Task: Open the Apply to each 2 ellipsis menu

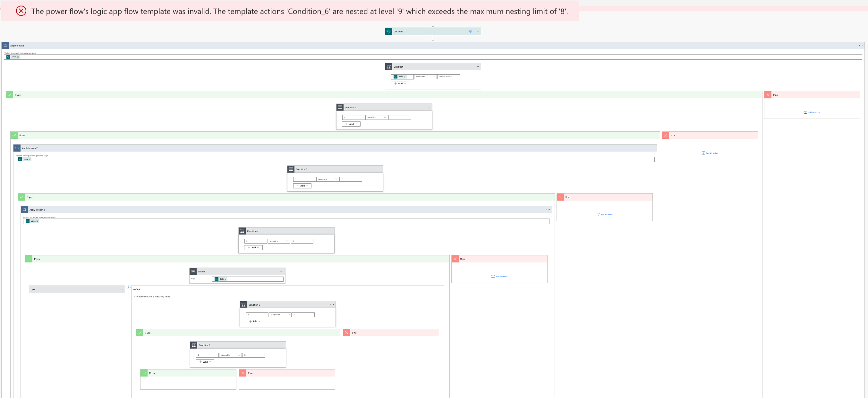Action: tap(653, 148)
